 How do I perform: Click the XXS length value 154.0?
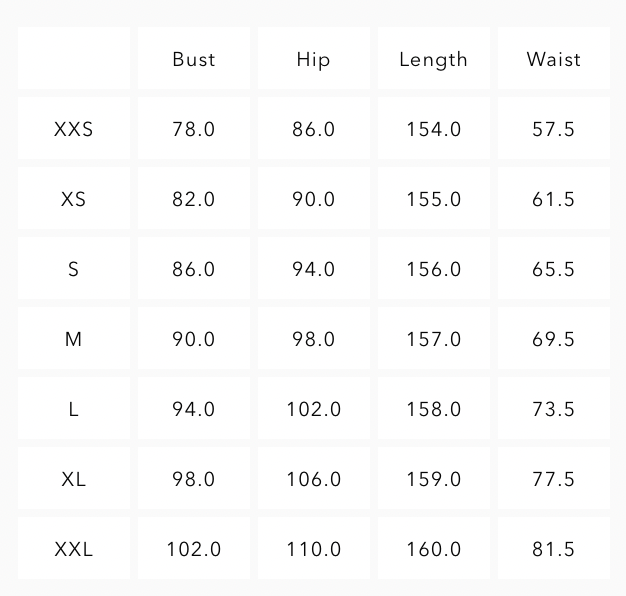433,129
